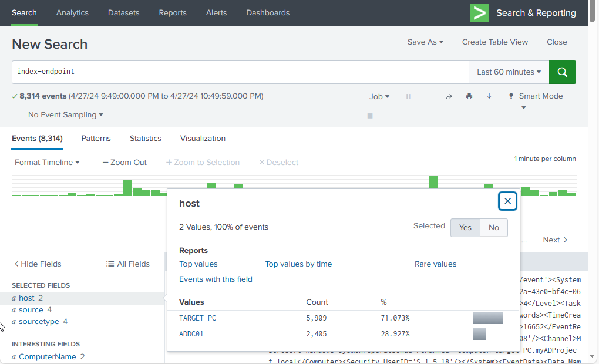This screenshot has height=364, width=599.
Task: Open the Analytics menu
Action: coord(72,12)
